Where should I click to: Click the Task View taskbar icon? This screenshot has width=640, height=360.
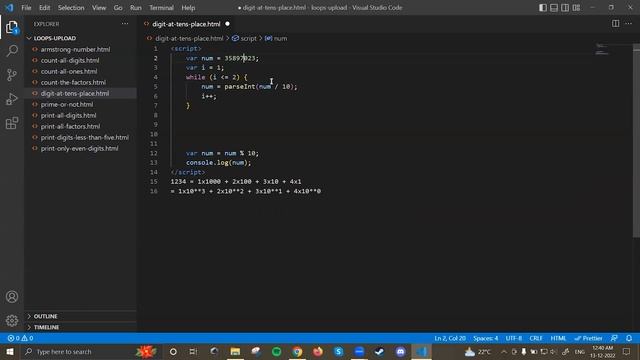click(193, 351)
